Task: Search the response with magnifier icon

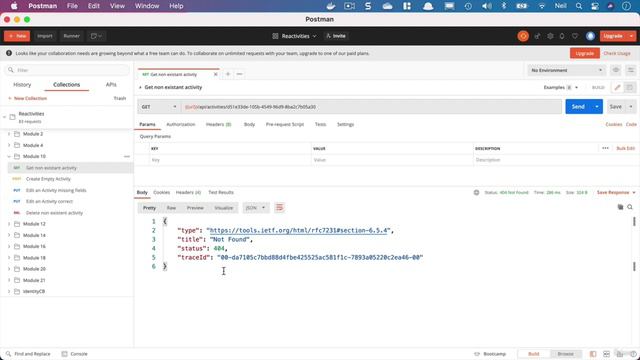Action: pos(630,207)
